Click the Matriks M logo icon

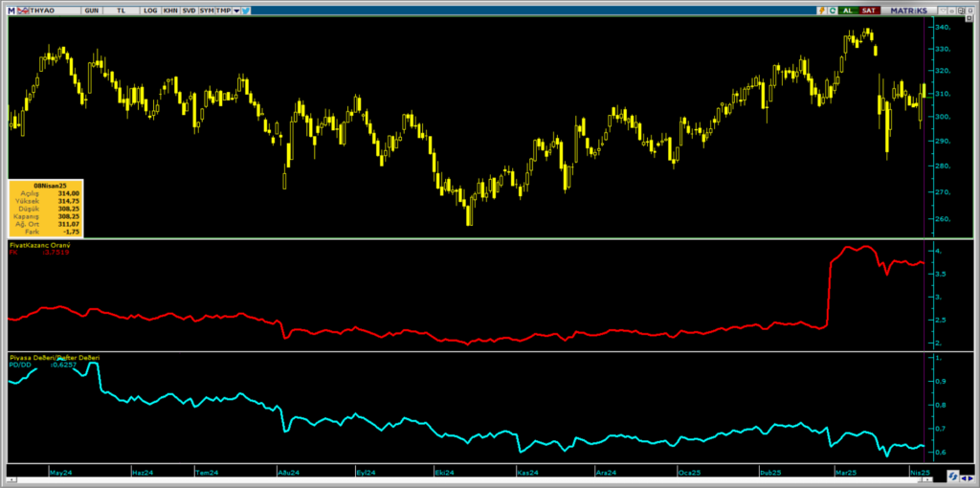coord(9,10)
